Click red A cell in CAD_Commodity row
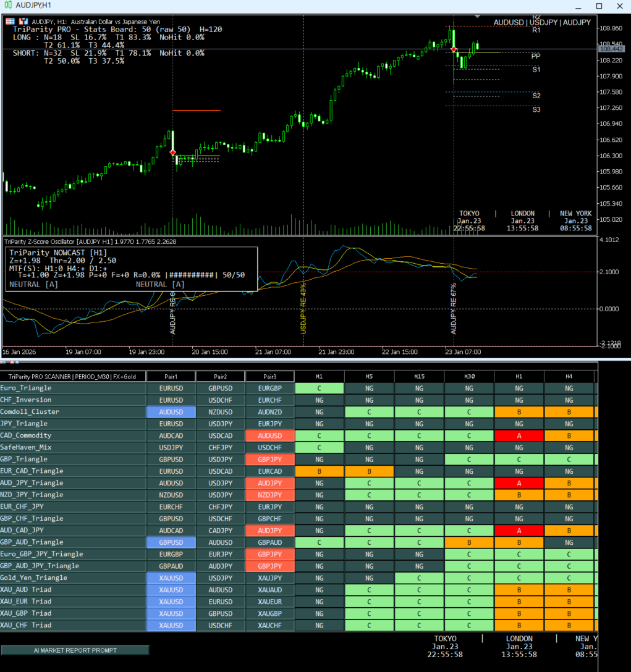Viewport: 631px width, 672px height. (x=519, y=436)
